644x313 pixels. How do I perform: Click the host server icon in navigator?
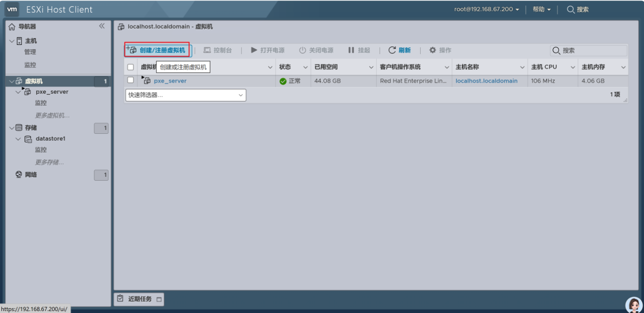coord(20,41)
